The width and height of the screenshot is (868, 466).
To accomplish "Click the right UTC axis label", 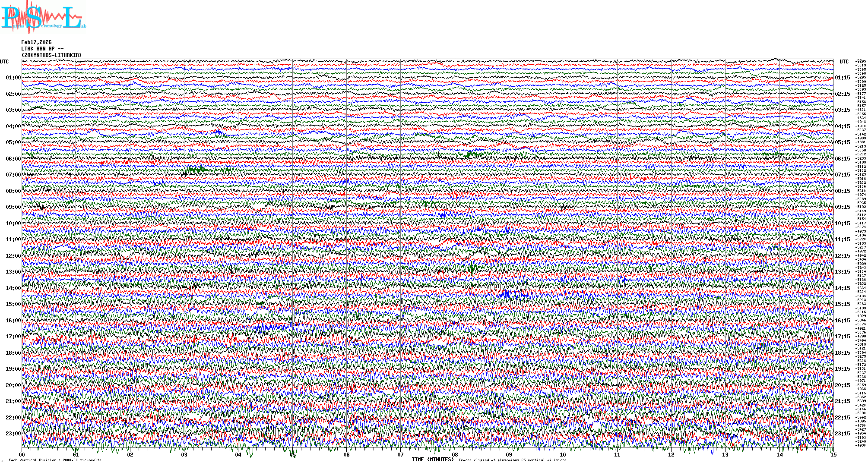I will click(844, 62).
